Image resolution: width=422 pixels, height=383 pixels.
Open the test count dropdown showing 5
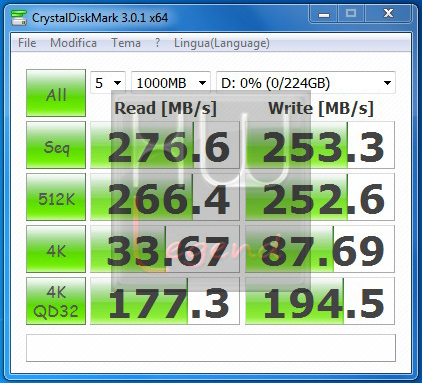pyautogui.click(x=108, y=82)
